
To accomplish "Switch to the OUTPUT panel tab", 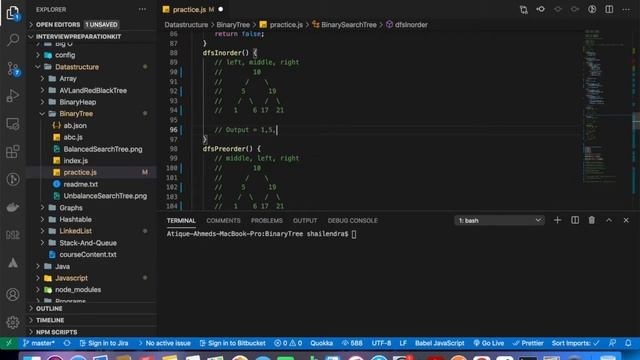I will click(x=305, y=220).
